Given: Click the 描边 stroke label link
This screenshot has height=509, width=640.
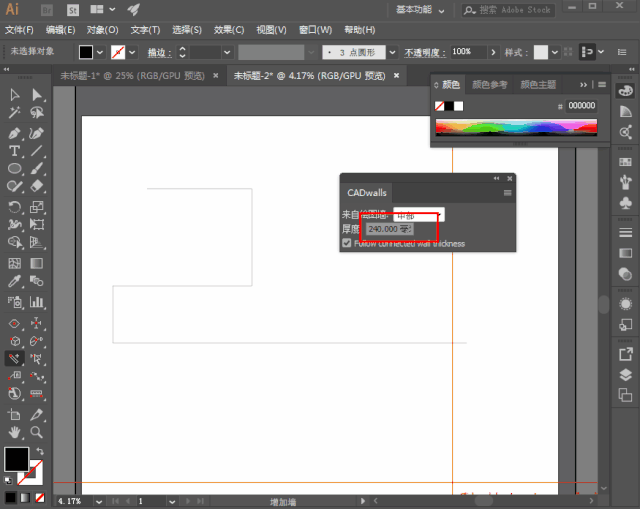Looking at the screenshot, I should point(160,53).
